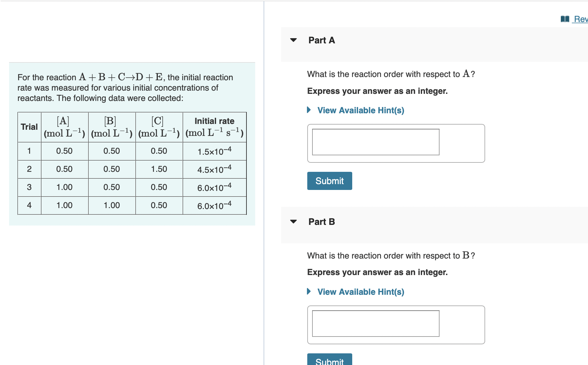The image size is (588, 365).
Task: Select the Part A answer input box
Action: [x=376, y=142]
